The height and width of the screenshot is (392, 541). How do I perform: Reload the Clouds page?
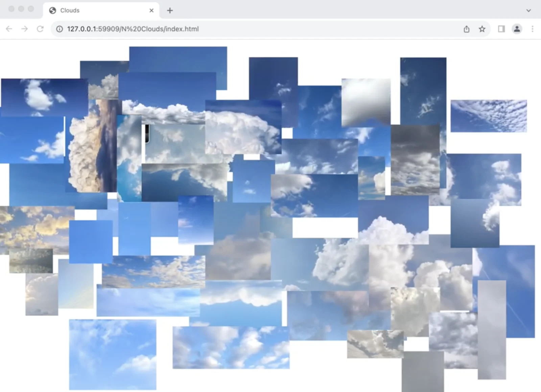coord(40,29)
